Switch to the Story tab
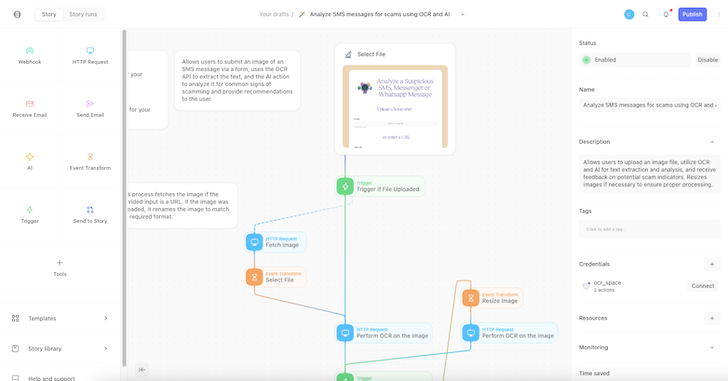 coord(49,14)
